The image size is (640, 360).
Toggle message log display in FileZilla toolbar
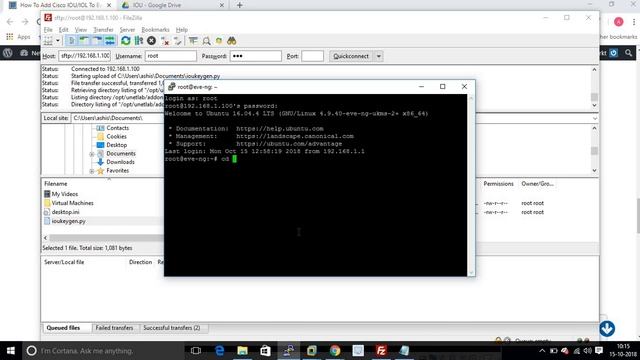point(72,41)
